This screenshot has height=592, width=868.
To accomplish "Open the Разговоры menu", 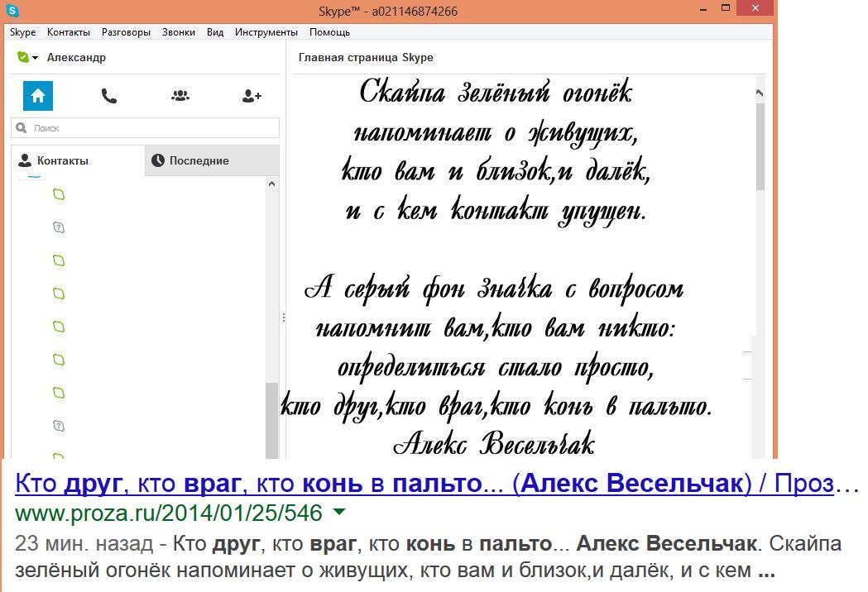I will point(126,32).
